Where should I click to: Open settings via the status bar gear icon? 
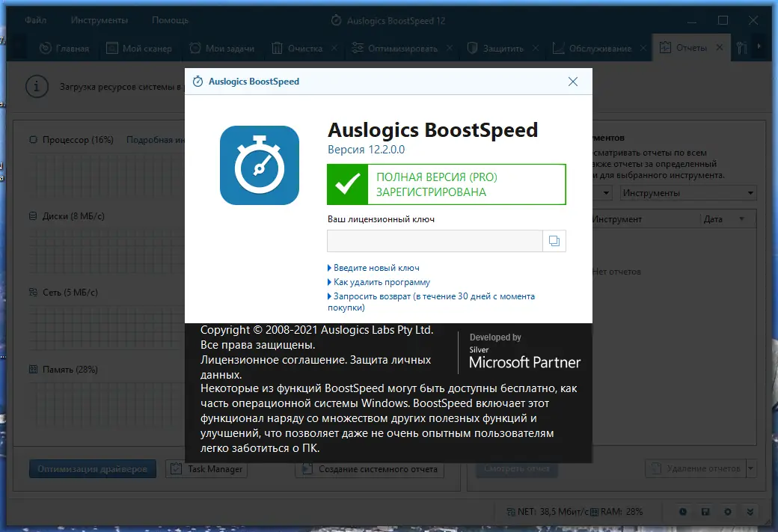tap(728, 512)
